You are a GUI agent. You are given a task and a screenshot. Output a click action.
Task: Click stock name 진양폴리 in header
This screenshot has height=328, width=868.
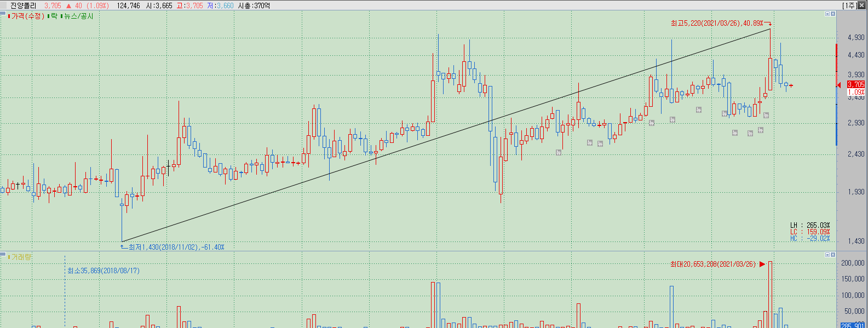click(x=23, y=5)
